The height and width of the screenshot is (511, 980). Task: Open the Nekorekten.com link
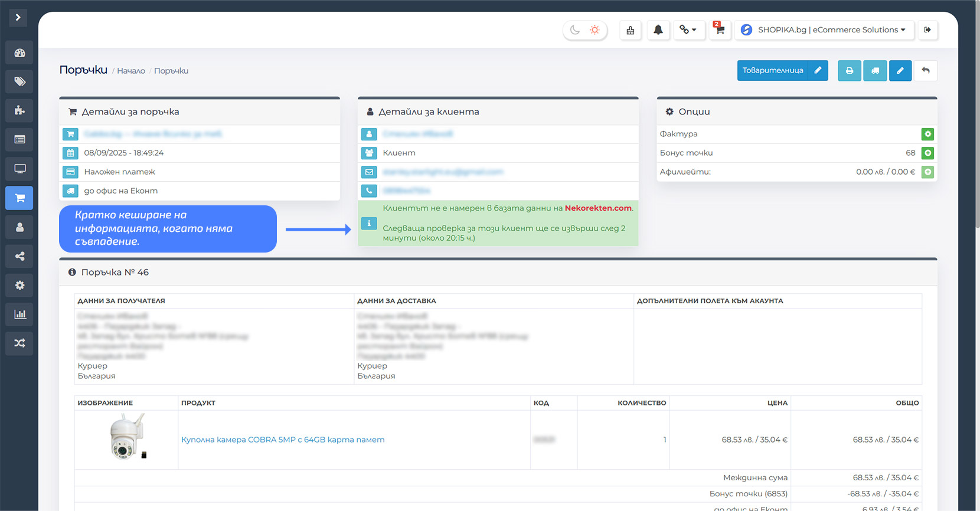598,208
